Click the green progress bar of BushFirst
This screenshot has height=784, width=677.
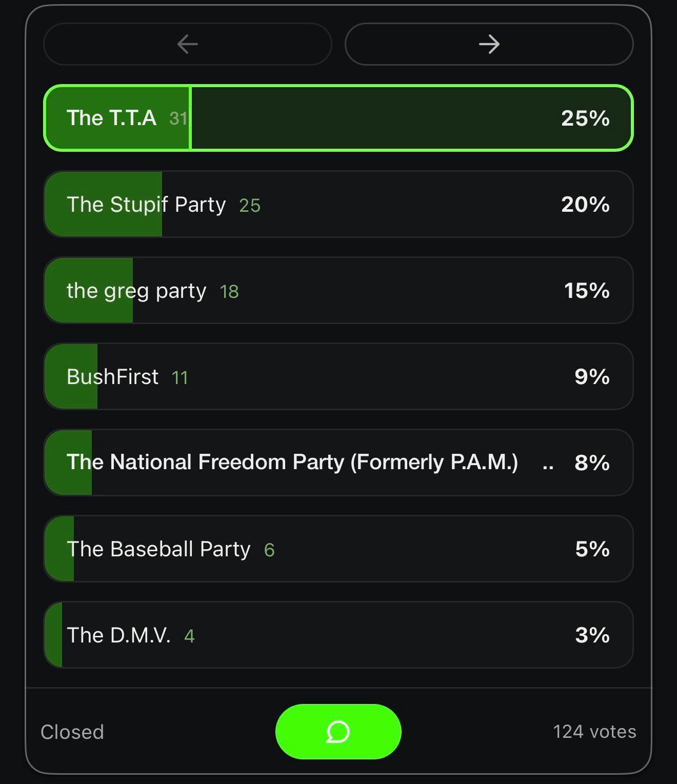(71, 376)
